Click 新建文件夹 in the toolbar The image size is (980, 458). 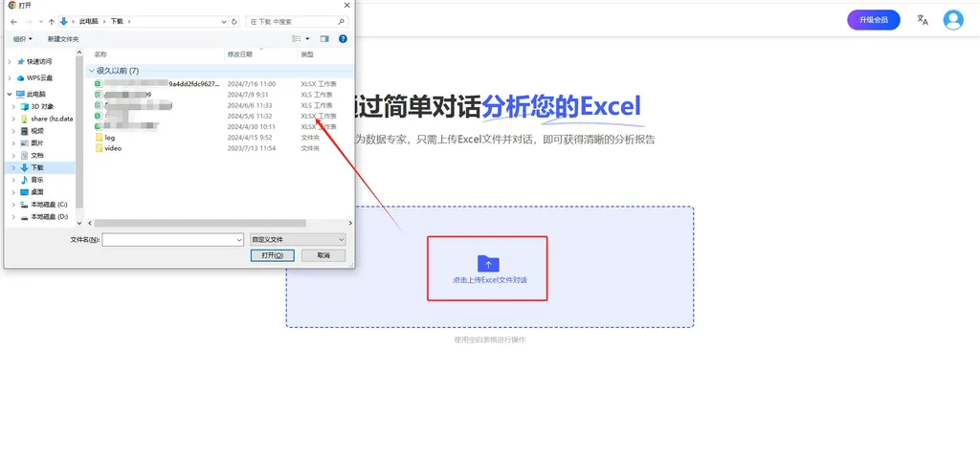[x=63, y=39]
